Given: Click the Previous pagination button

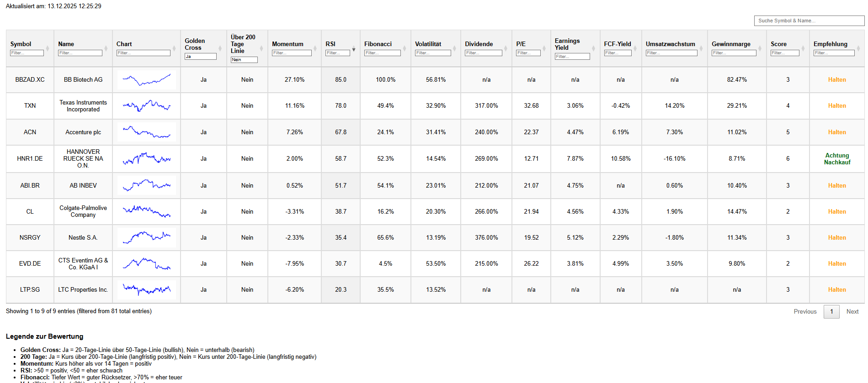Looking at the screenshot, I should point(805,311).
